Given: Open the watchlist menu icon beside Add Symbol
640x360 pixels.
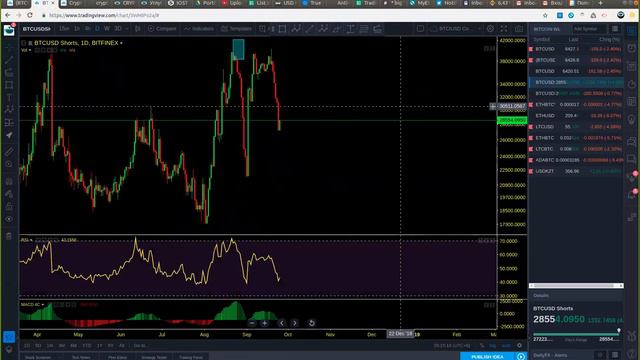Looking at the screenshot, I should coord(615,29).
